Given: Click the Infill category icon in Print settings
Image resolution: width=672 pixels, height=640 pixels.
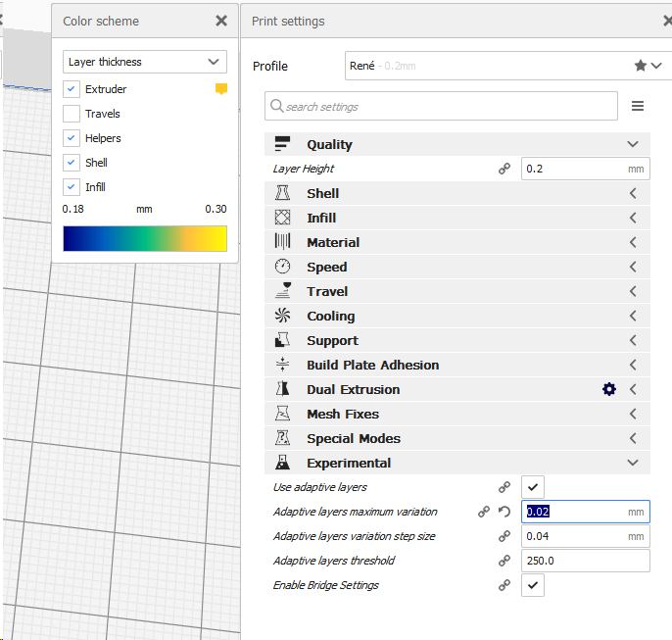Looking at the screenshot, I should [282, 218].
